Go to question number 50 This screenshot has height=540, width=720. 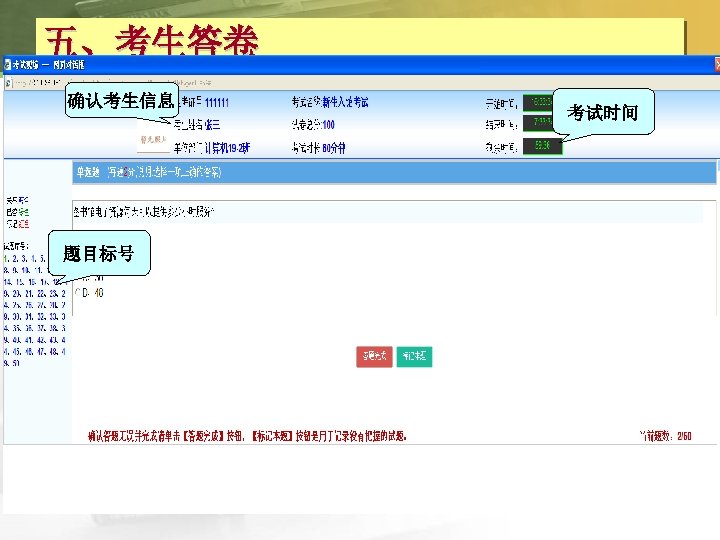coord(16,363)
